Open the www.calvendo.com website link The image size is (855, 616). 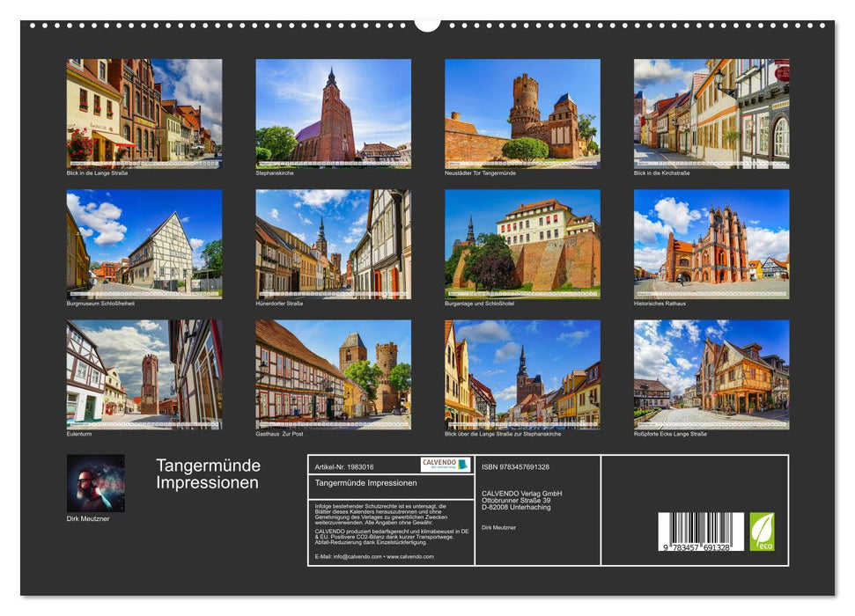[409, 558]
